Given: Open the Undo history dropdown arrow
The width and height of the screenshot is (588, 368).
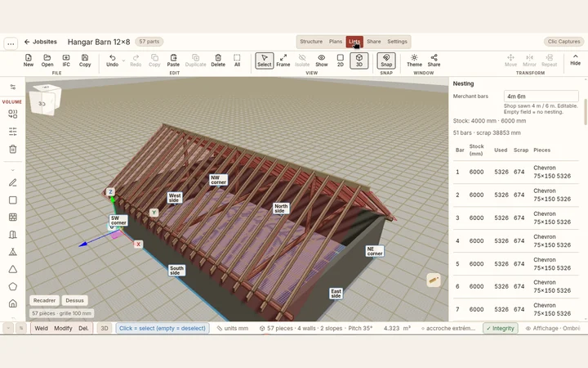Looking at the screenshot, I should pyautogui.click(x=123, y=61).
